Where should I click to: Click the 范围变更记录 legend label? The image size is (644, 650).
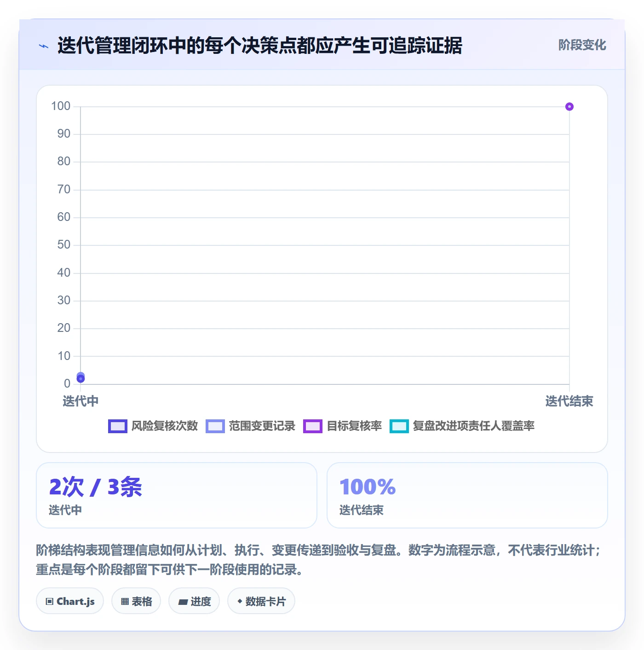click(262, 426)
